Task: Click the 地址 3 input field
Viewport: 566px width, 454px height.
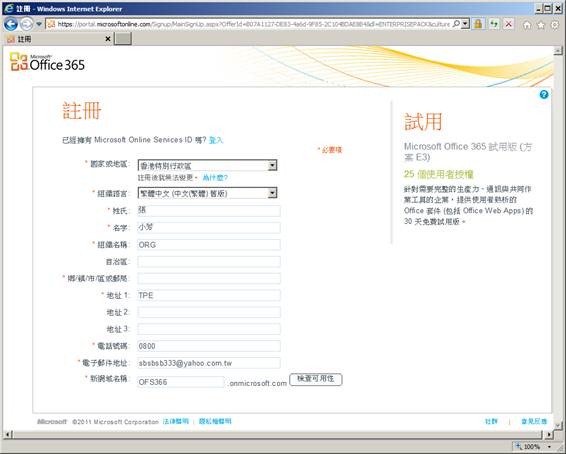Action: (x=209, y=329)
